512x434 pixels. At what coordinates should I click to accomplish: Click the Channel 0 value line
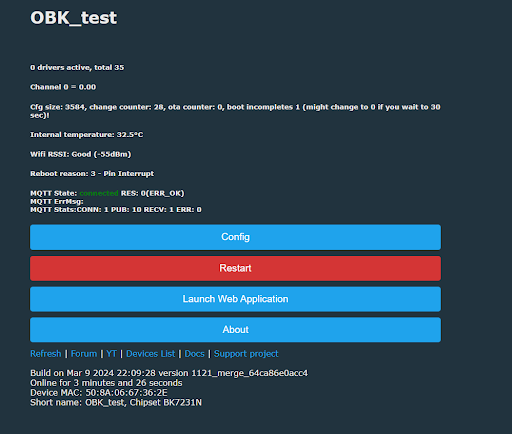63,87
